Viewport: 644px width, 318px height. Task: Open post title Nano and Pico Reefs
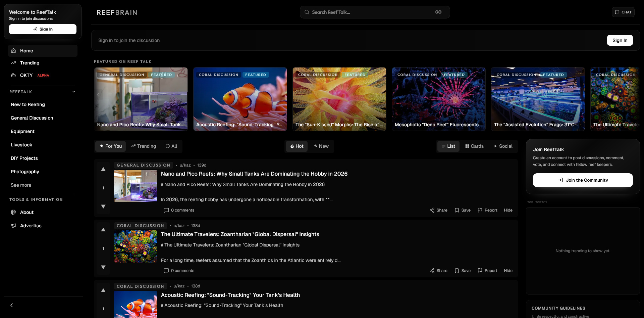point(254,174)
